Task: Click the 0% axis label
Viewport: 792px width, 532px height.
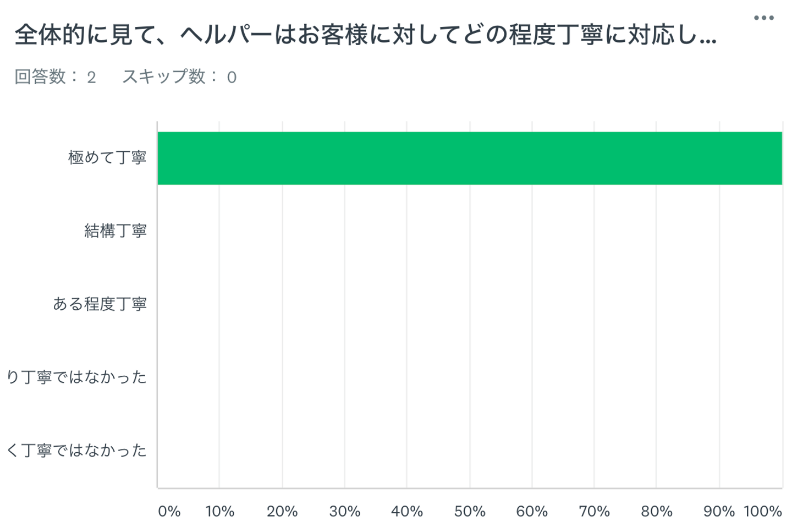Action: [x=169, y=512]
